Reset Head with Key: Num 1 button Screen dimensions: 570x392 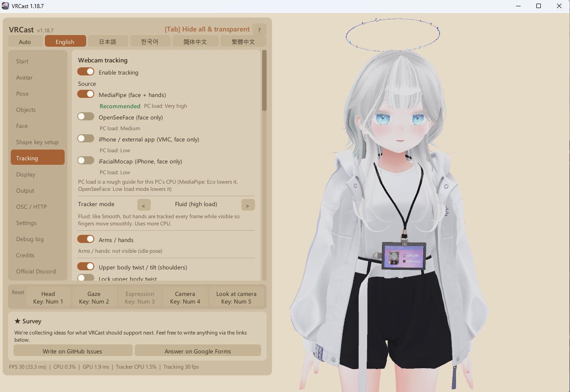coord(48,297)
